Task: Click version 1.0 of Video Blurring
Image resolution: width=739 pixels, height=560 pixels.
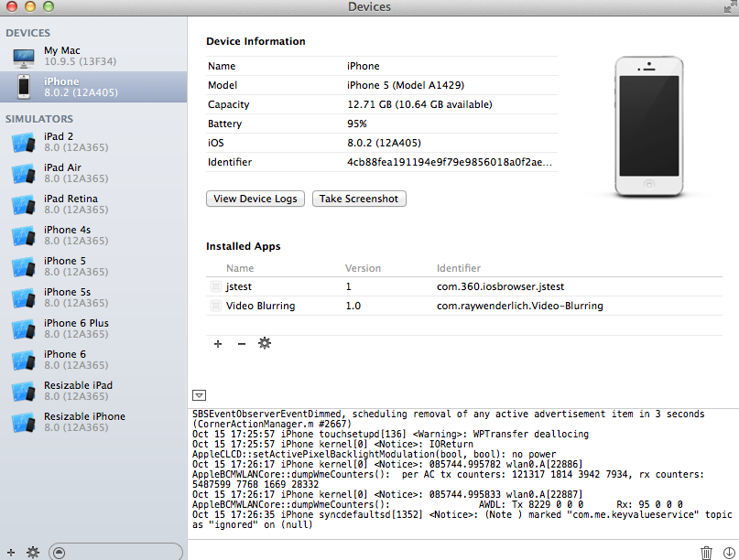Action: click(353, 306)
